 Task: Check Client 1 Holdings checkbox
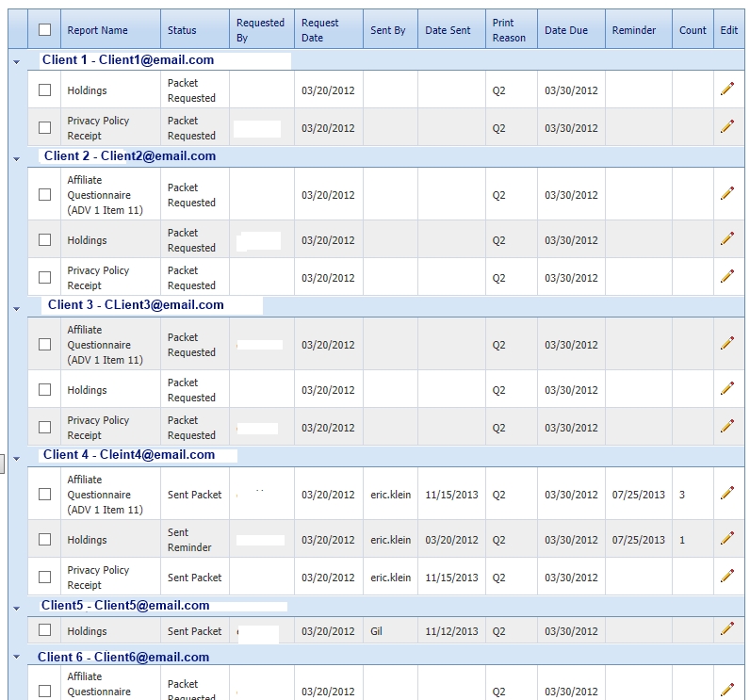pos(44,90)
